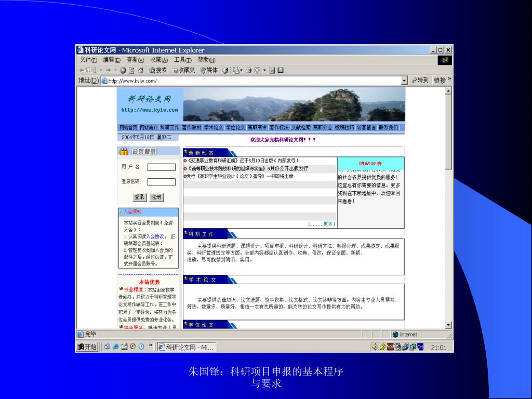Click the 注册 register button

point(156,197)
